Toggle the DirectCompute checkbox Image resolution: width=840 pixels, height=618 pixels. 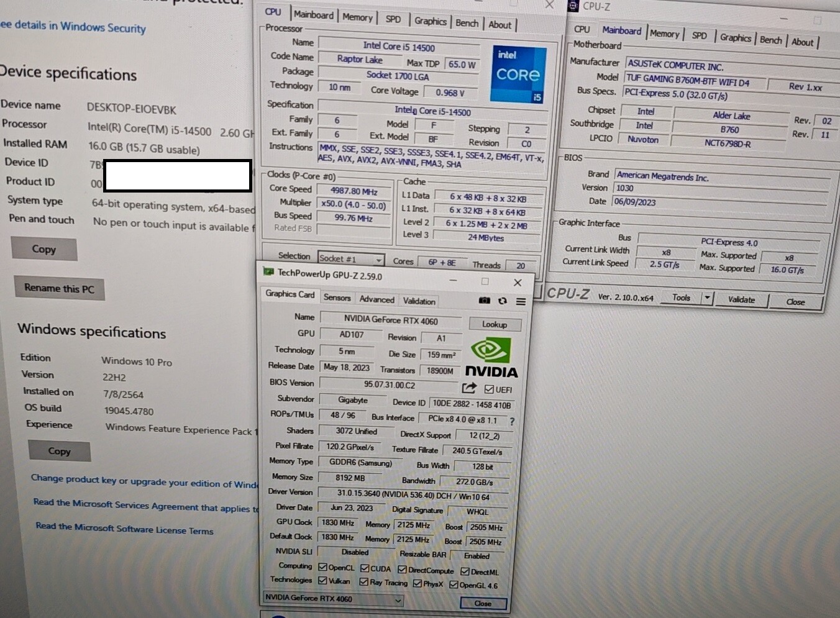[x=402, y=570]
